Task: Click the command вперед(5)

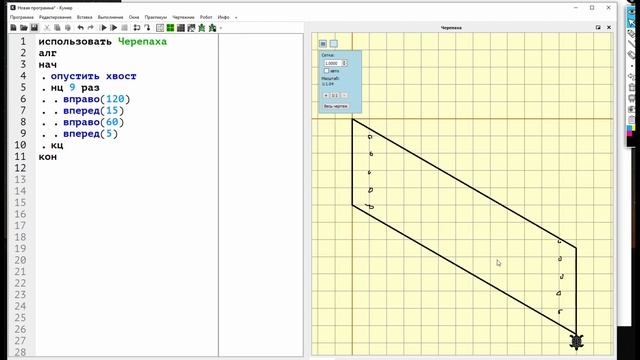Action: tap(90, 133)
